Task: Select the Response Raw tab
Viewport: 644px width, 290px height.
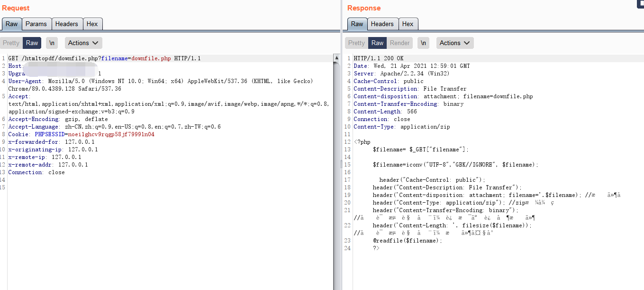Action: tap(357, 24)
